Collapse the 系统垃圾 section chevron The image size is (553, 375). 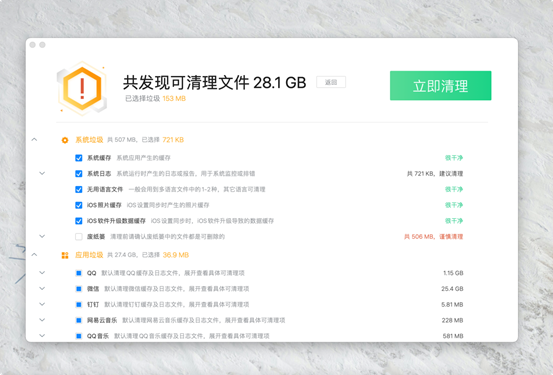tap(34, 140)
